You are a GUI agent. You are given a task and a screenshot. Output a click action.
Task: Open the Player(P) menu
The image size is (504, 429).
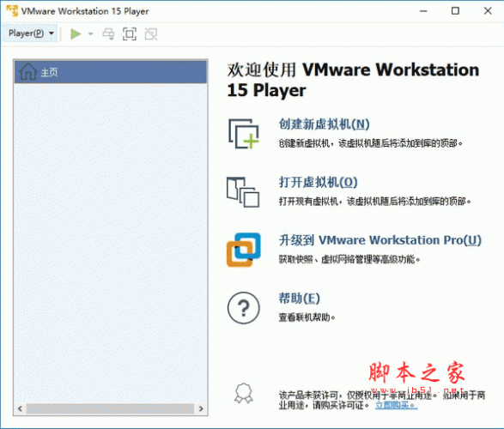31,33
